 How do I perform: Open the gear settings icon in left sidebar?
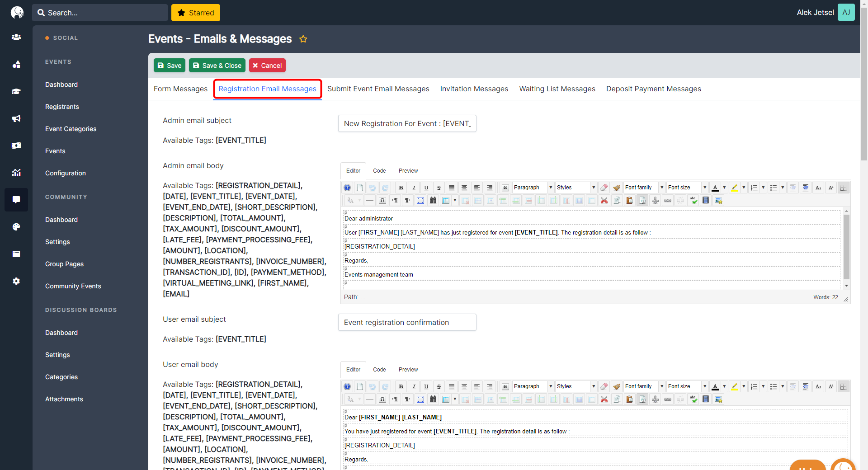click(16, 281)
